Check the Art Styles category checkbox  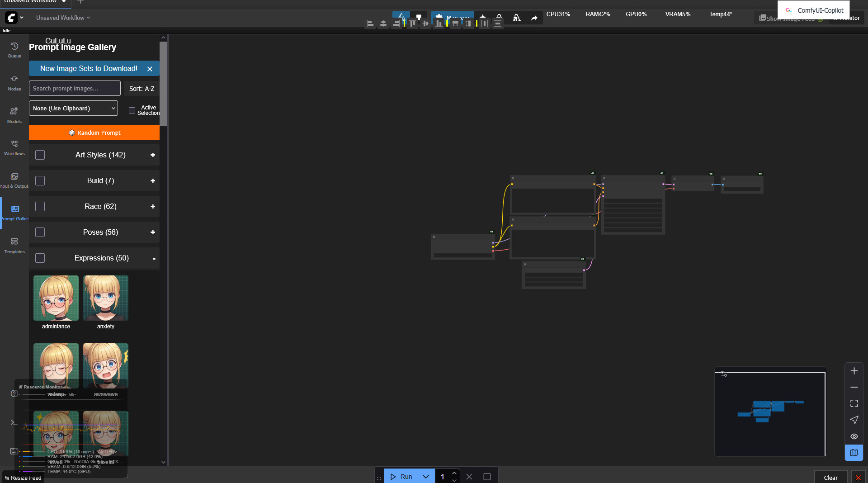point(40,155)
